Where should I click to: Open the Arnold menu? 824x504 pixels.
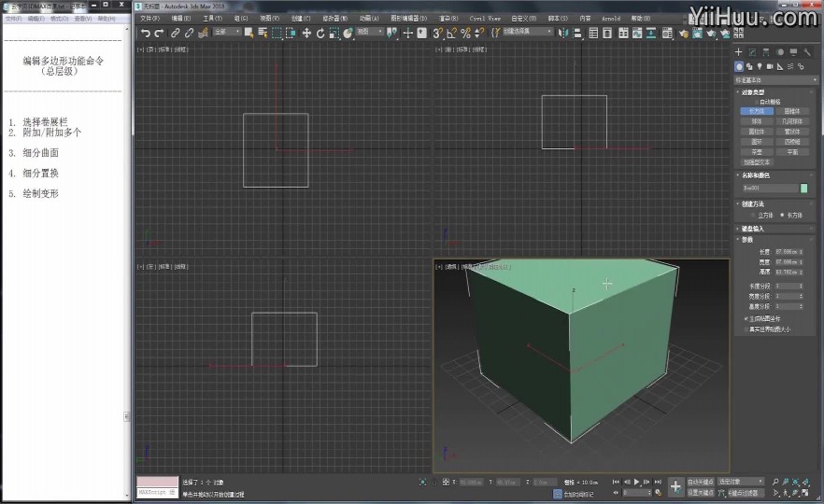coord(611,19)
